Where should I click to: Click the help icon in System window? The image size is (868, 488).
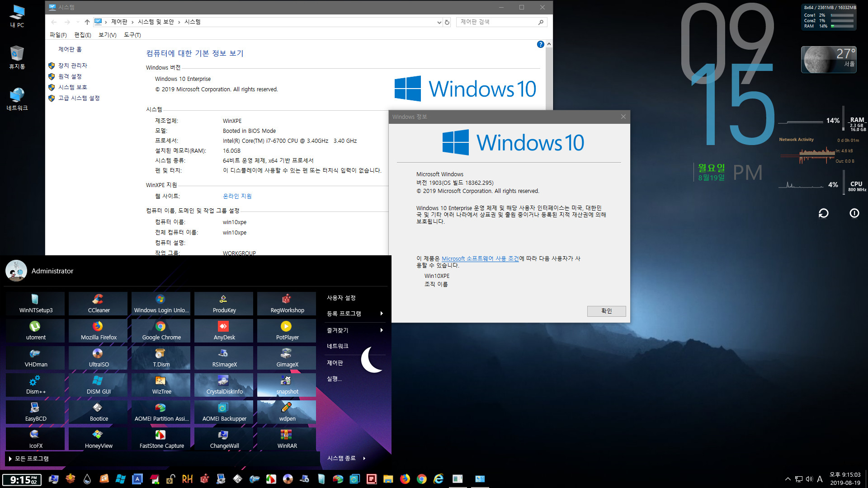click(x=540, y=44)
